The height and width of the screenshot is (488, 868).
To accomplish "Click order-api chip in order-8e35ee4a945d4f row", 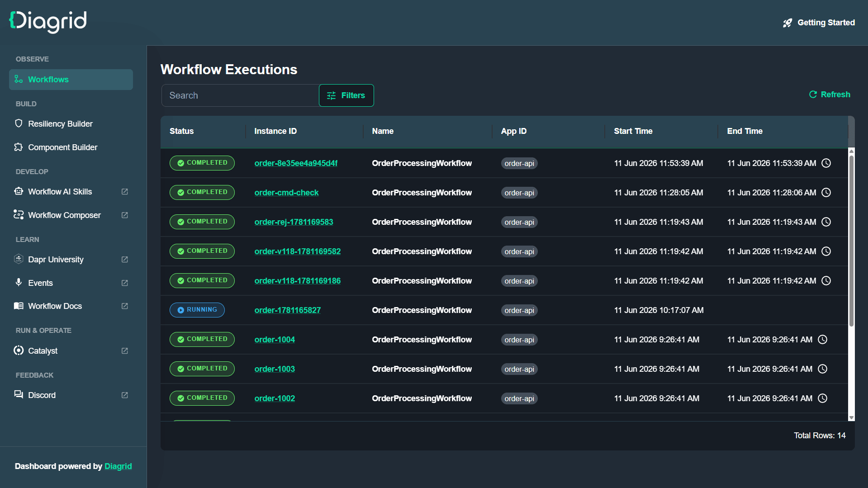I will (x=519, y=163).
